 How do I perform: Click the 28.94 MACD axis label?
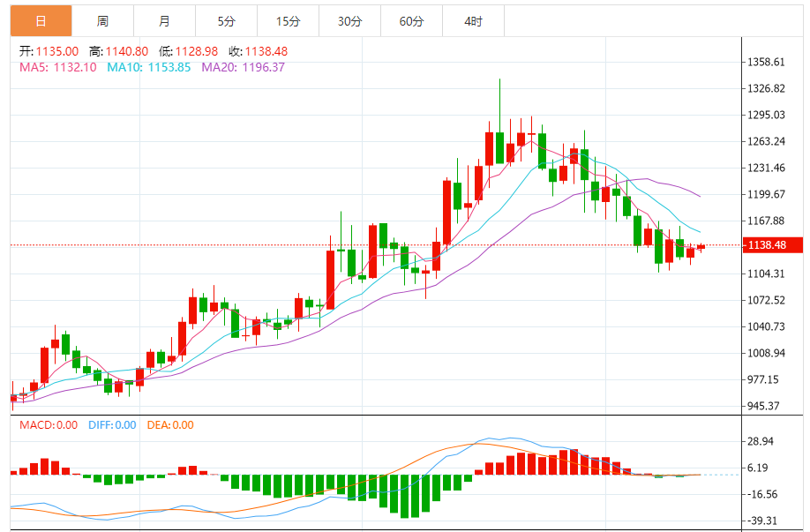[760, 441]
